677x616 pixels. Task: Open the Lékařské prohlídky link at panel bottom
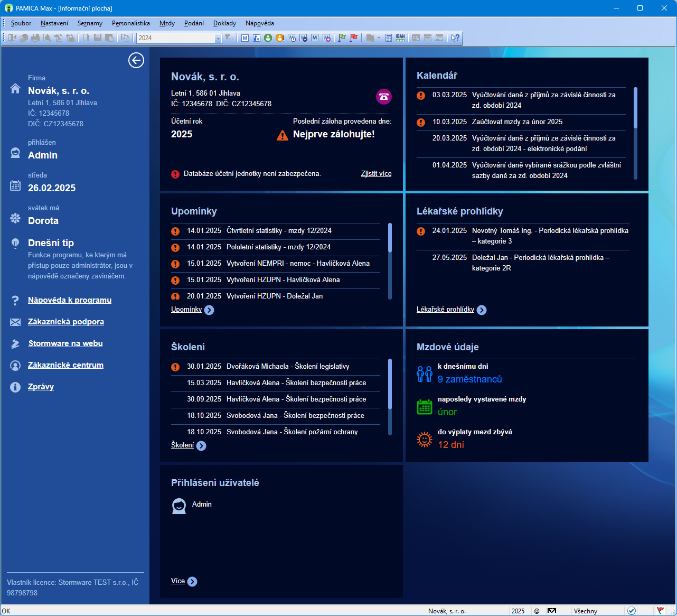click(x=445, y=310)
